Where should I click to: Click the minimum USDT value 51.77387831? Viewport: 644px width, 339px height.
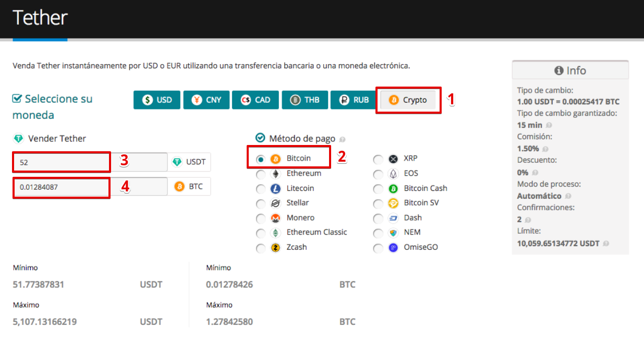pos(39,285)
